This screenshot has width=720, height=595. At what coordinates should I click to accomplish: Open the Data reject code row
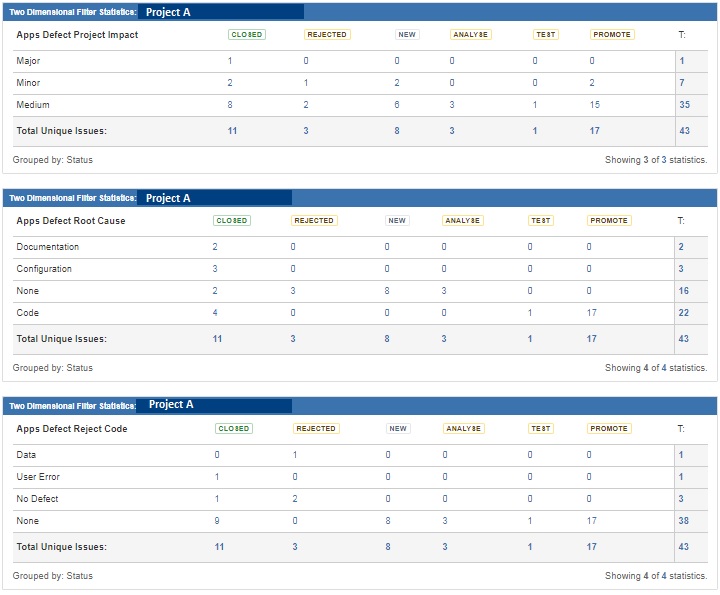tap(27, 455)
